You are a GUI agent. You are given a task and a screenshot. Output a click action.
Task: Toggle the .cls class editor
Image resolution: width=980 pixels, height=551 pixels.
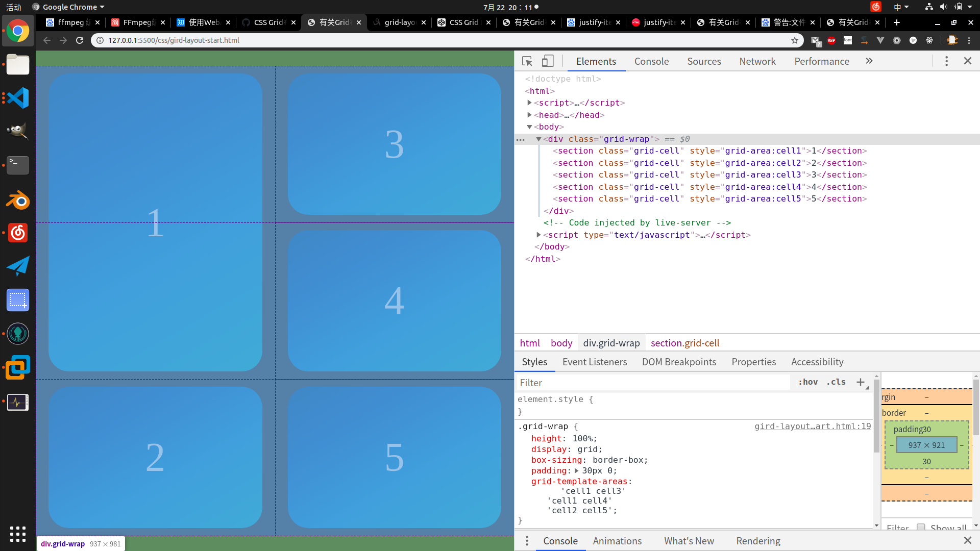click(x=836, y=382)
